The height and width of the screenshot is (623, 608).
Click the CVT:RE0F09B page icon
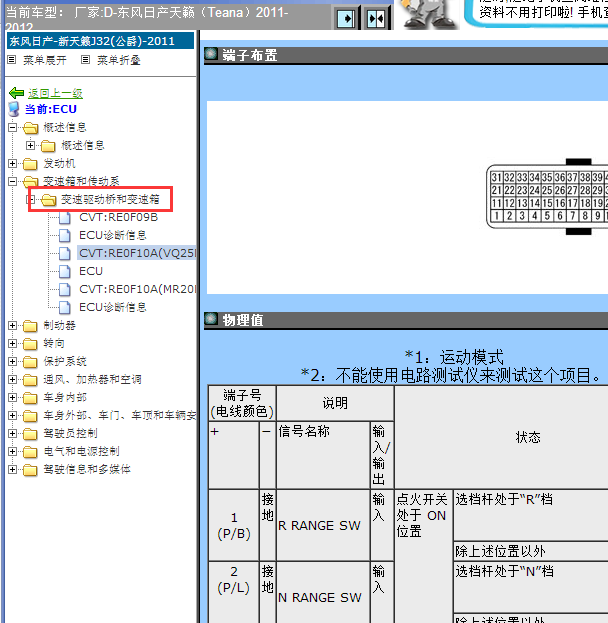click(x=65, y=218)
